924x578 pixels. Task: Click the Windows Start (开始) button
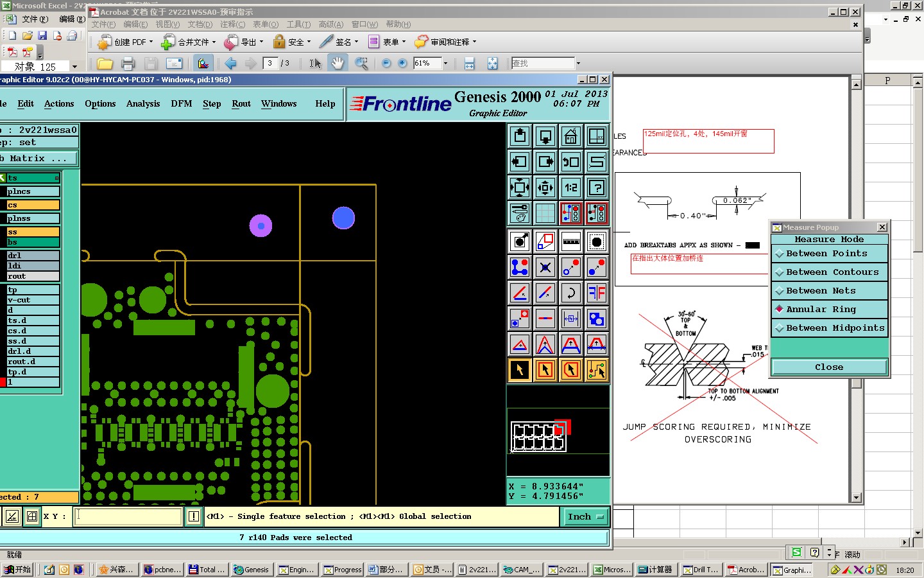(x=17, y=570)
